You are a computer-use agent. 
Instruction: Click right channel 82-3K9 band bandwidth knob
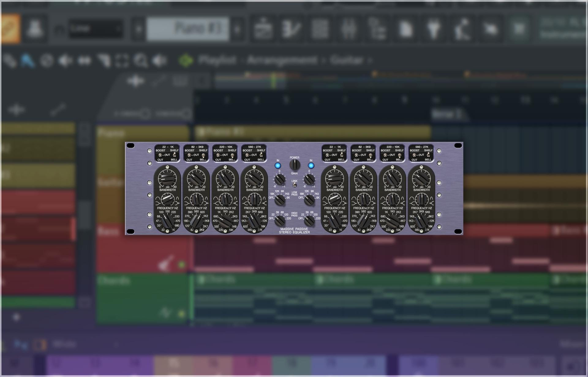364,200
